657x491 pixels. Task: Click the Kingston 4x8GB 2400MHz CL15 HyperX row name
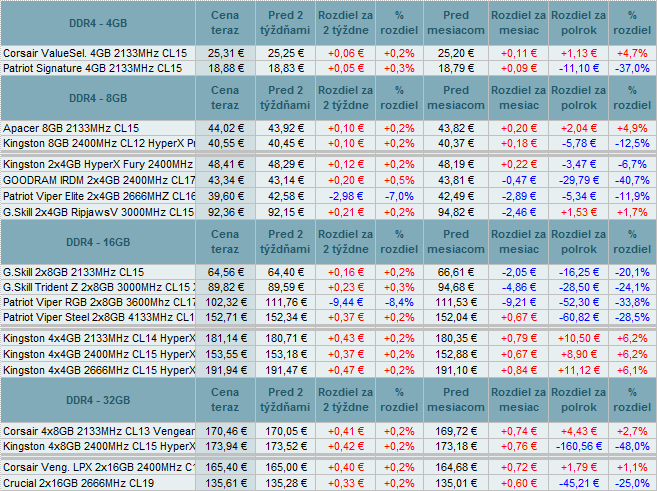point(98,446)
